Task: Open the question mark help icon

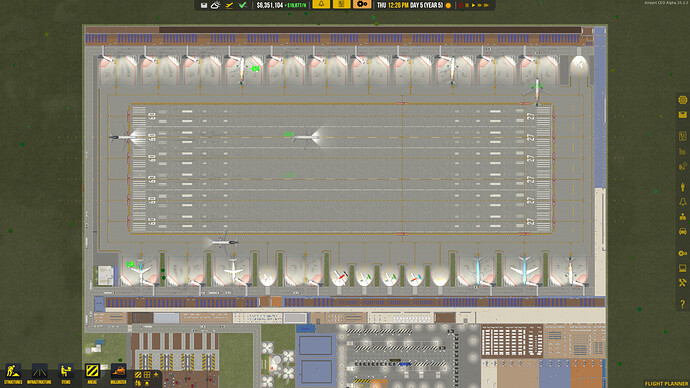Action: click(x=683, y=304)
